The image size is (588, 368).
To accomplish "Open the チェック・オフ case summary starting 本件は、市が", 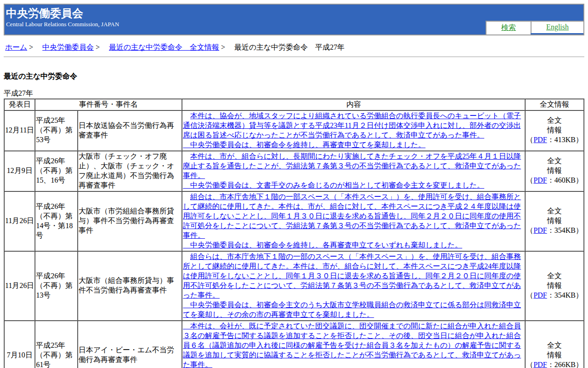I will pyautogui.click(x=352, y=166).
